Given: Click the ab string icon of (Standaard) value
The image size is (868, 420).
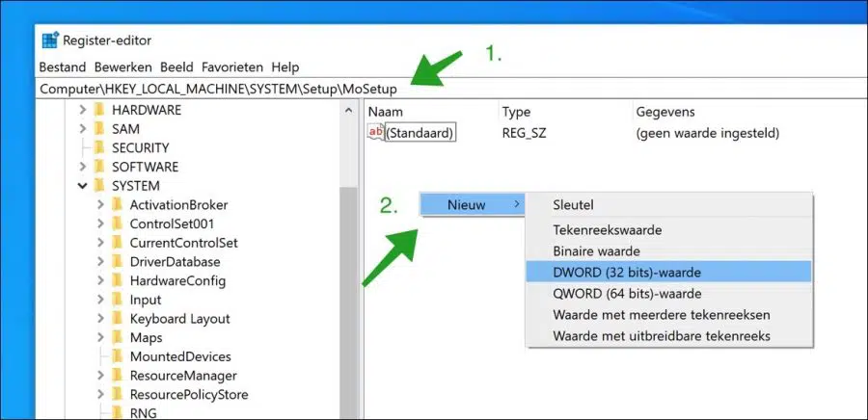Looking at the screenshot, I should click(376, 133).
